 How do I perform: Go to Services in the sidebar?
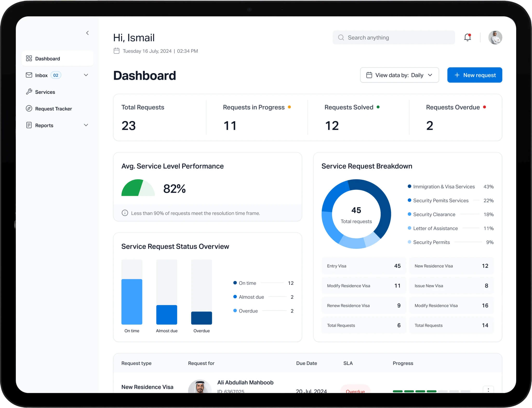(x=45, y=92)
